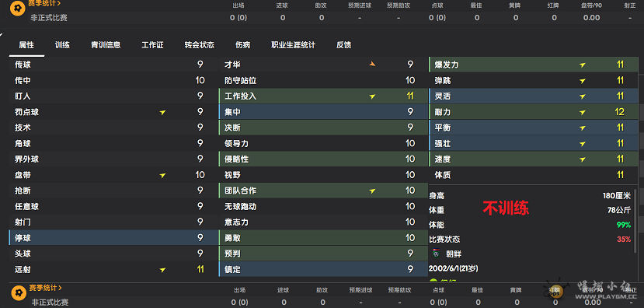Click the yellow change arrow beside 盘带
This screenshot has width=644, height=308.
(x=162, y=176)
